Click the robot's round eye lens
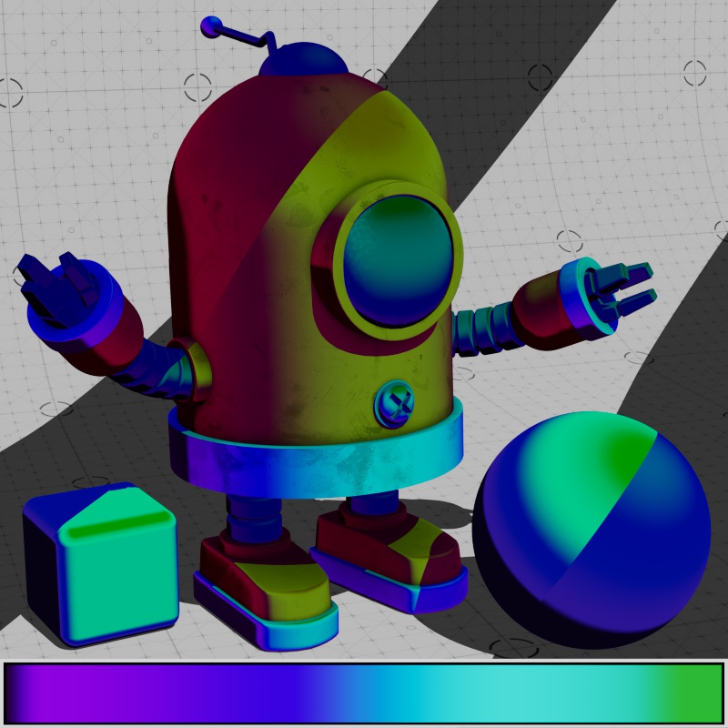 pos(399,262)
